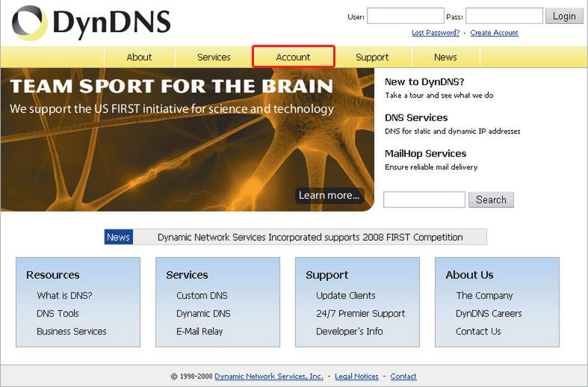This screenshot has width=588, height=387.
Task: Follow the Create Account link
Action: pos(495,33)
